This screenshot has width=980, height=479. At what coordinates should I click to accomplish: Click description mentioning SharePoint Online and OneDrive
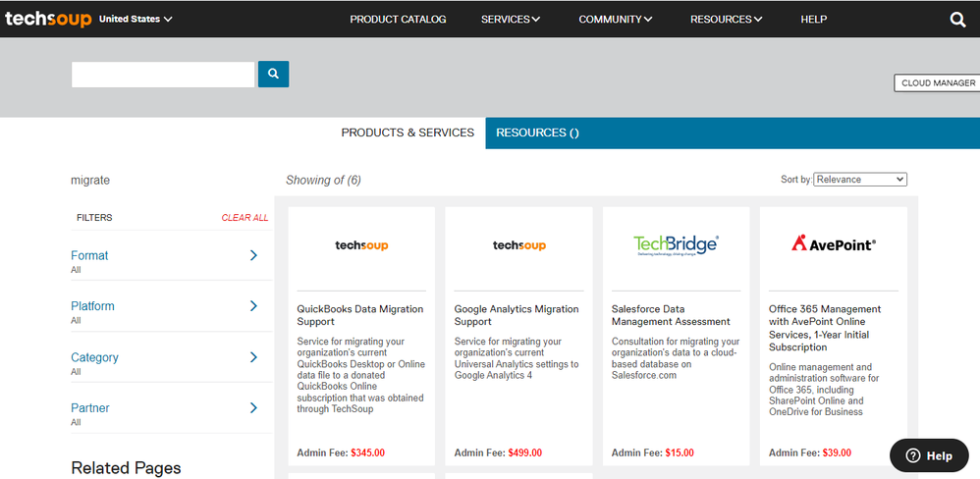(x=825, y=390)
